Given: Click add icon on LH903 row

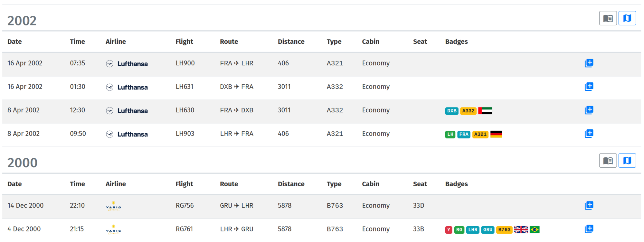Looking at the screenshot, I should tap(589, 134).
